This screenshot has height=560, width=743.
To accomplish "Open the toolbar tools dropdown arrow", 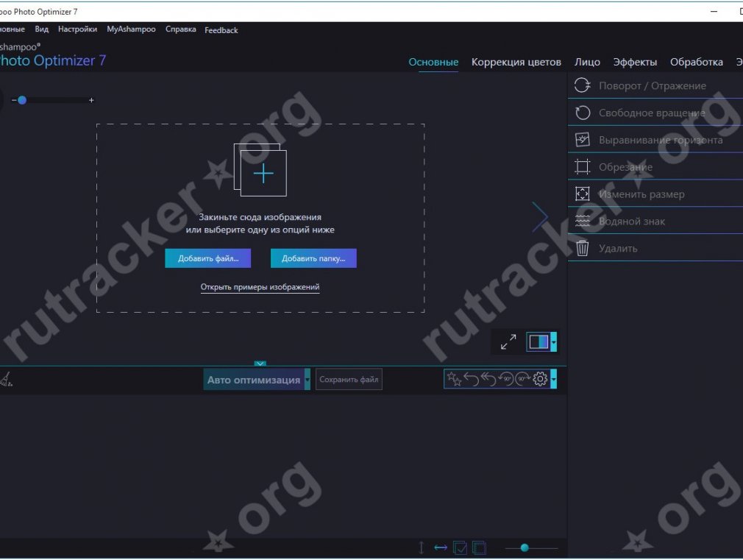I will pos(553,379).
